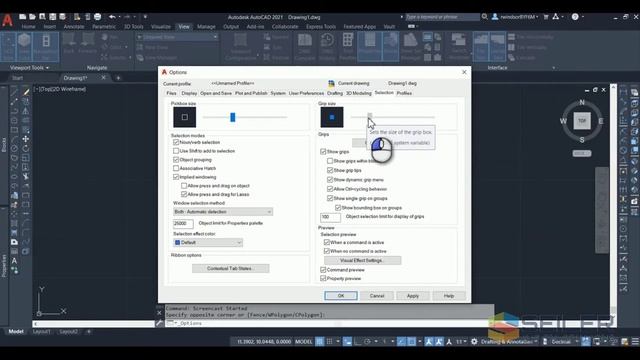
Task: Open Window selection method dropdown
Action: 223,212
